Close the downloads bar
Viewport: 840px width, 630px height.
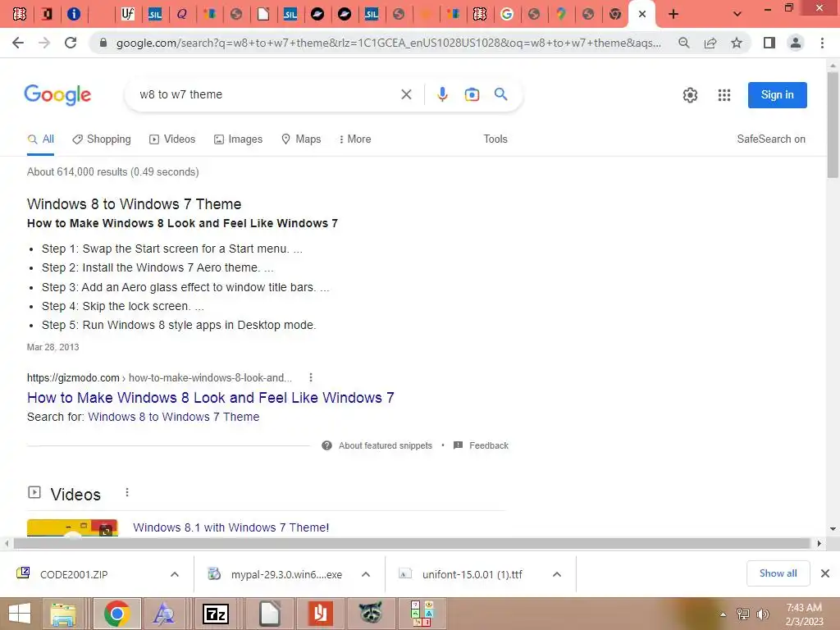tap(825, 573)
